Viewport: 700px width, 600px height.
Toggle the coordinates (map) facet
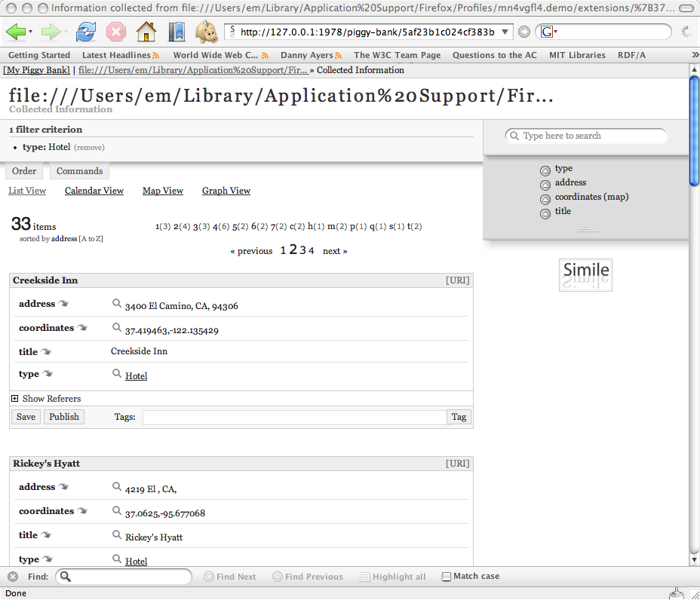pyautogui.click(x=545, y=200)
